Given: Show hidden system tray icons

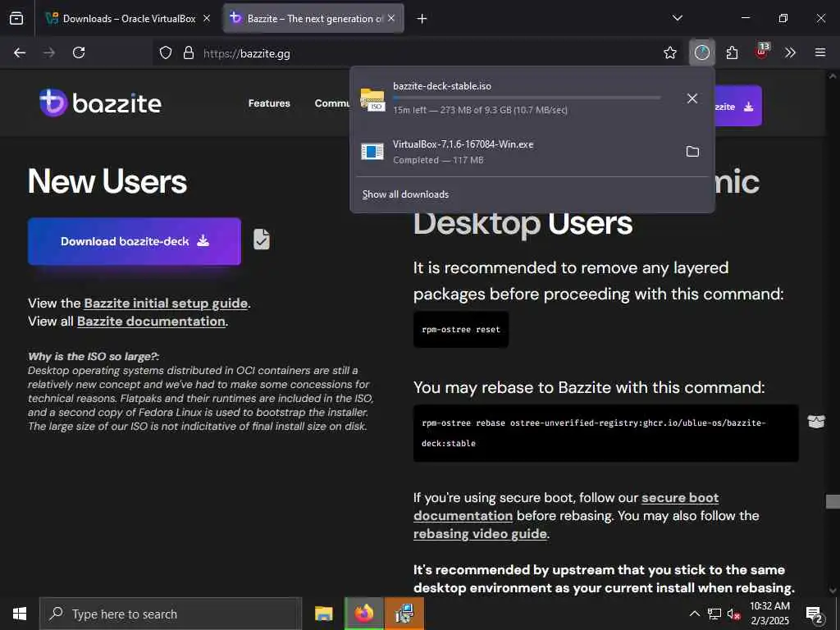Looking at the screenshot, I should pos(694,614).
